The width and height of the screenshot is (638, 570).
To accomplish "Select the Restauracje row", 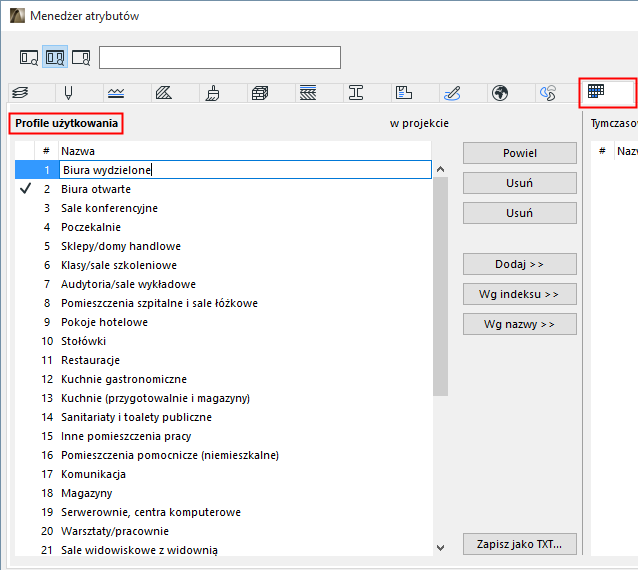I will tap(223, 360).
